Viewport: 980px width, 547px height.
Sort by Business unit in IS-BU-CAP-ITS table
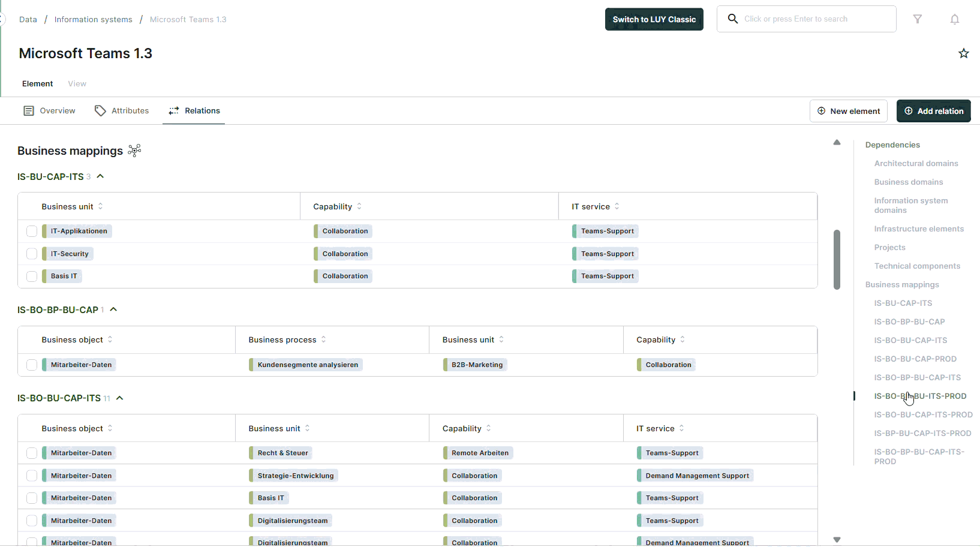(x=100, y=206)
